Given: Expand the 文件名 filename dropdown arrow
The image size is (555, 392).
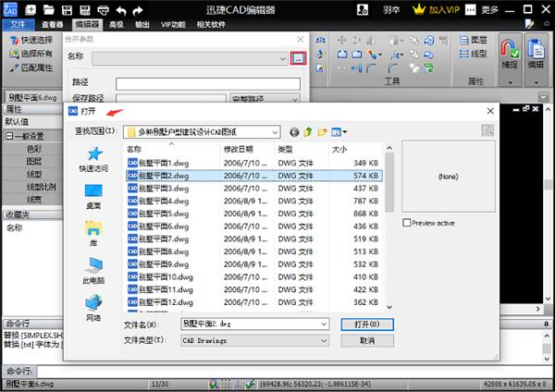Looking at the screenshot, I should click(323, 325).
